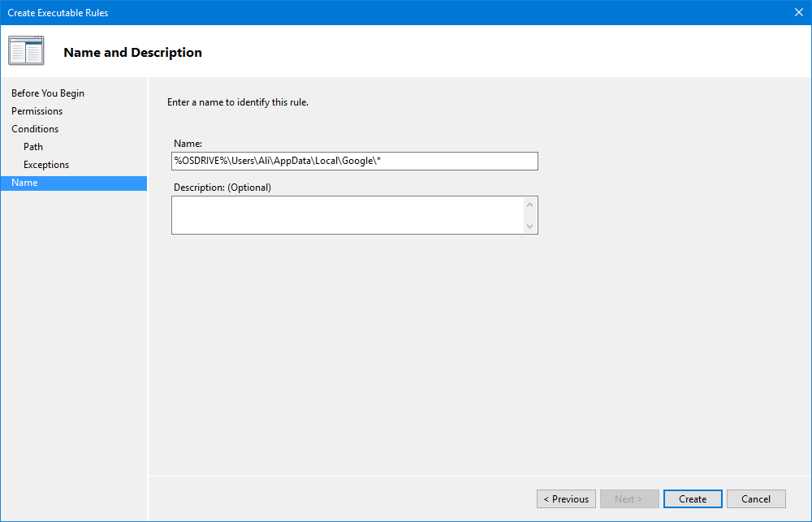Viewport: 812px width, 522px height.
Task: Click the Description (Optional) label
Action: (x=222, y=188)
